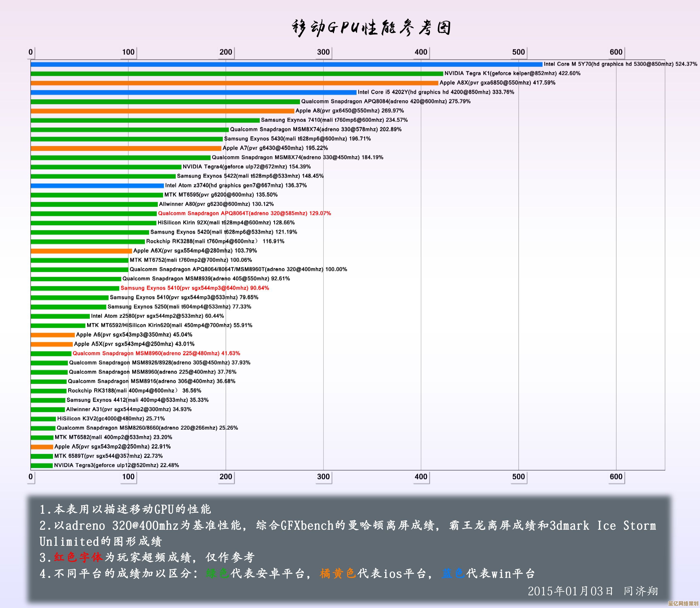Select the MTK 6589T 22.73% label

pyautogui.click(x=108, y=456)
